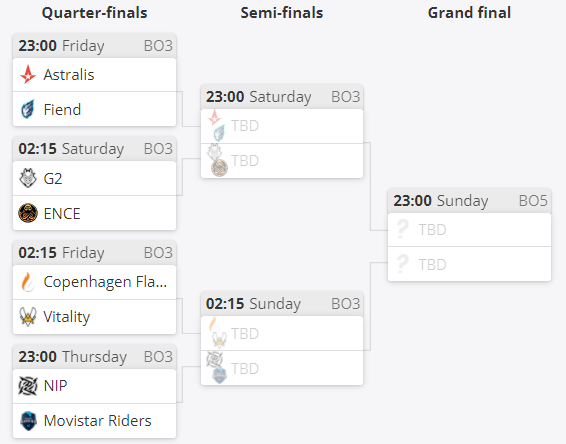Viewport: 566px width, 444px height.
Task: Click the Movistar Riders shield logo
Action: 28,421
